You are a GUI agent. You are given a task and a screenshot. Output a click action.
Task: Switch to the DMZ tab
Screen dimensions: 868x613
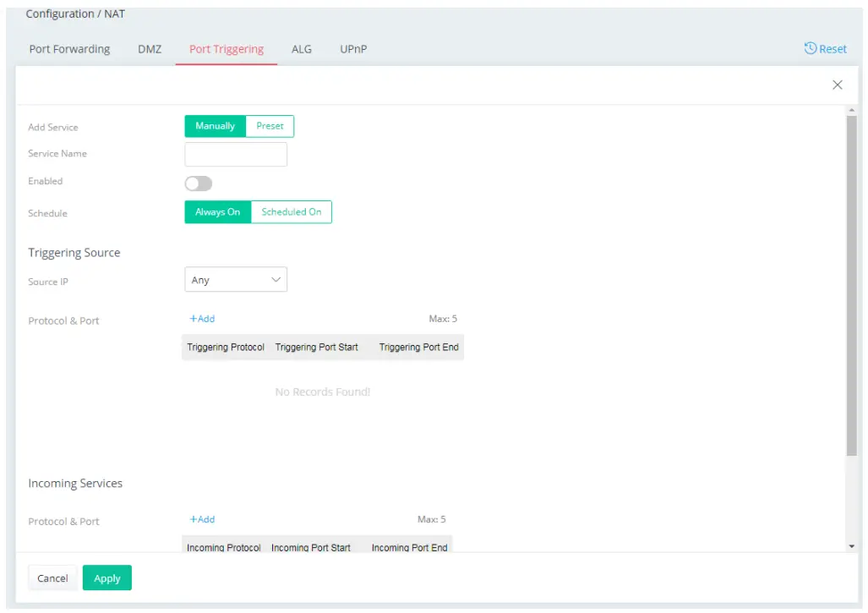150,49
